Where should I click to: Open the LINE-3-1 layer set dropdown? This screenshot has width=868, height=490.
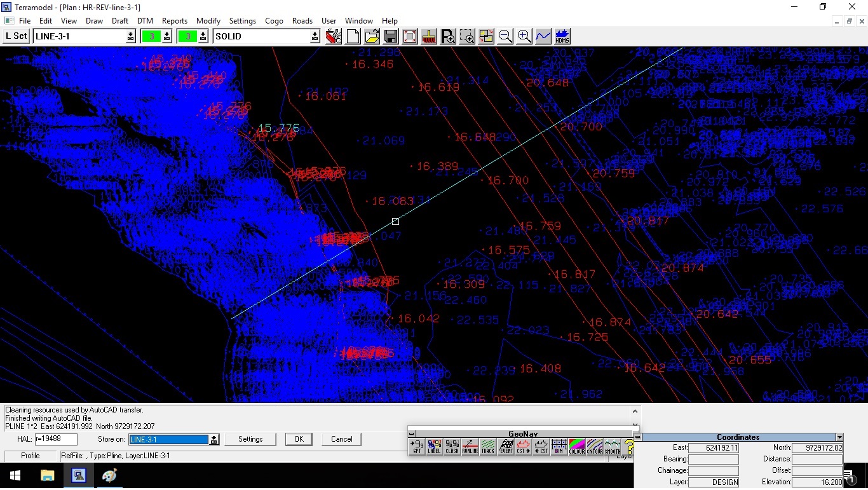click(x=130, y=36)
